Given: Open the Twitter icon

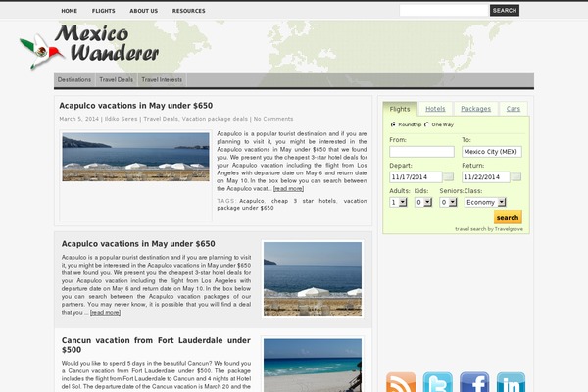Looking at the screenshot, I should [x=438, y=382].
